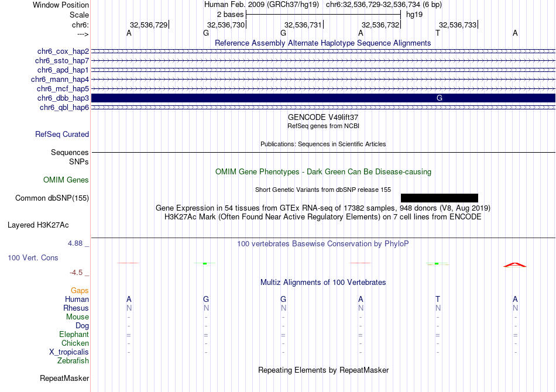Click the N under T in the Rhesus row
This screenshot has height=392, width=556.
point(438,308)
